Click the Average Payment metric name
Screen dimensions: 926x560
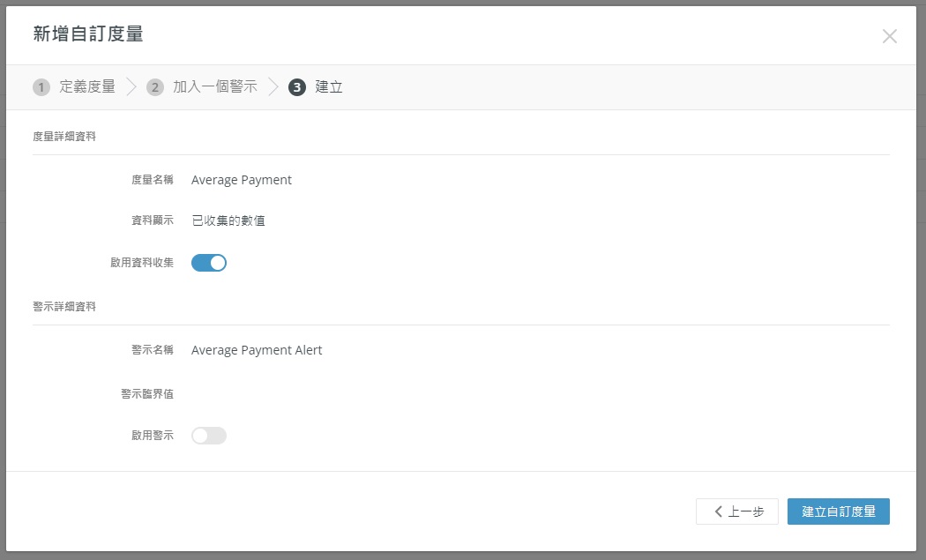click(x=242, y=181)
